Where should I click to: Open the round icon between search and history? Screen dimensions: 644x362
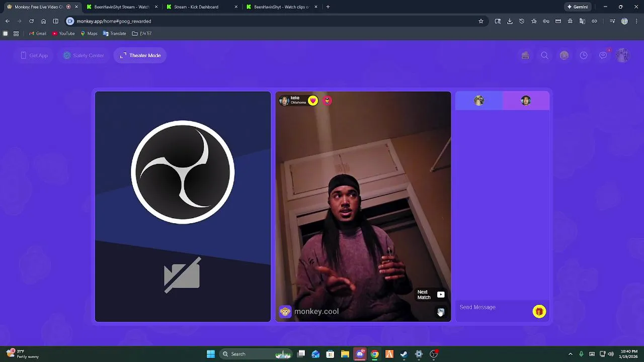click(x=564, y=55)
